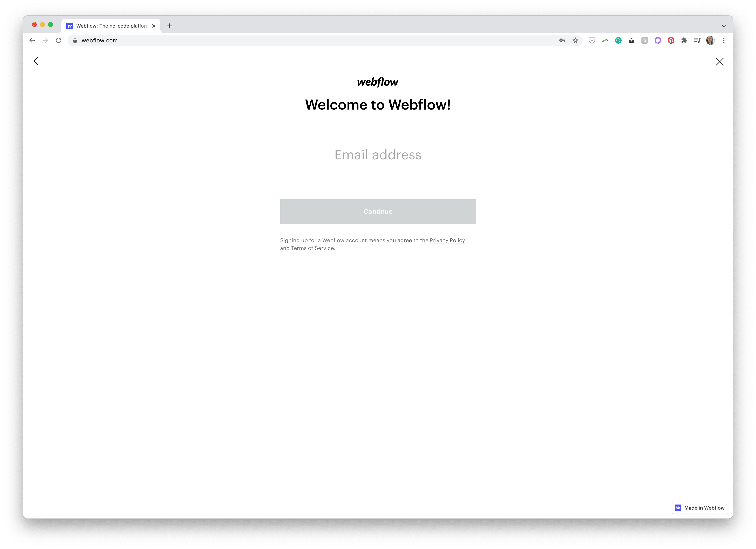
Task: Open the Pocket extension icon
Action: pyautogui.click(x=592, y=40)
